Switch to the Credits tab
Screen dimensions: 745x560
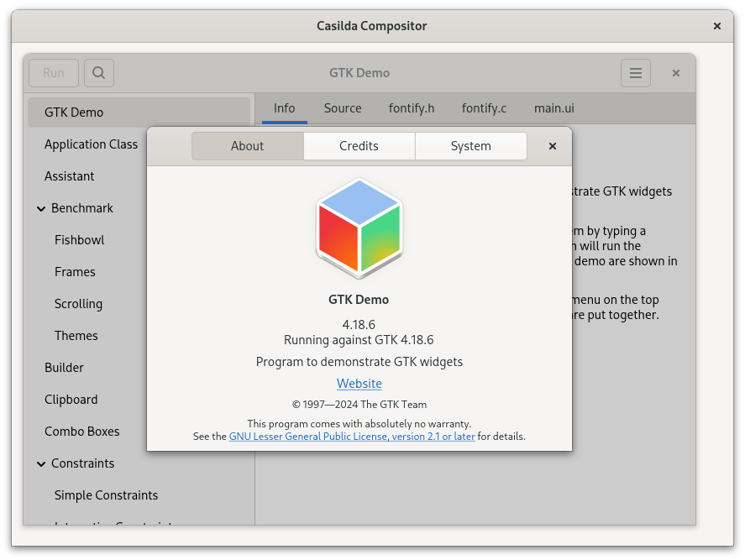pos(359,146)
